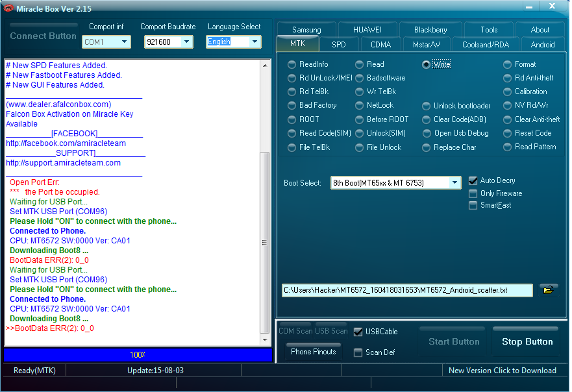Viewport: 572px width, 392px height.
Task: Open the CDMA tab
Action: 381,45
